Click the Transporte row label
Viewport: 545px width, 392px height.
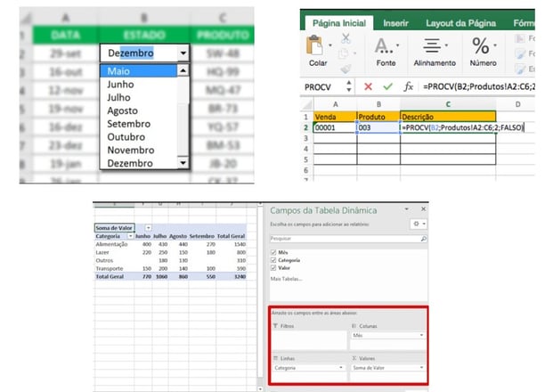pos(110,268)
